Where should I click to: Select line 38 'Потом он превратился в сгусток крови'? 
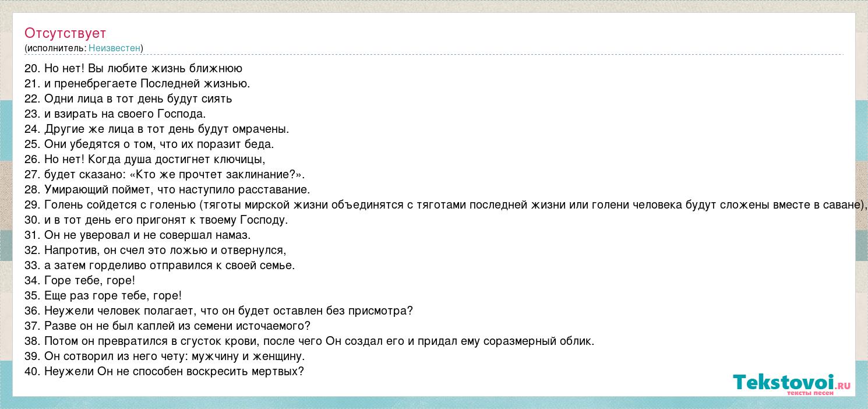[309, 341]
